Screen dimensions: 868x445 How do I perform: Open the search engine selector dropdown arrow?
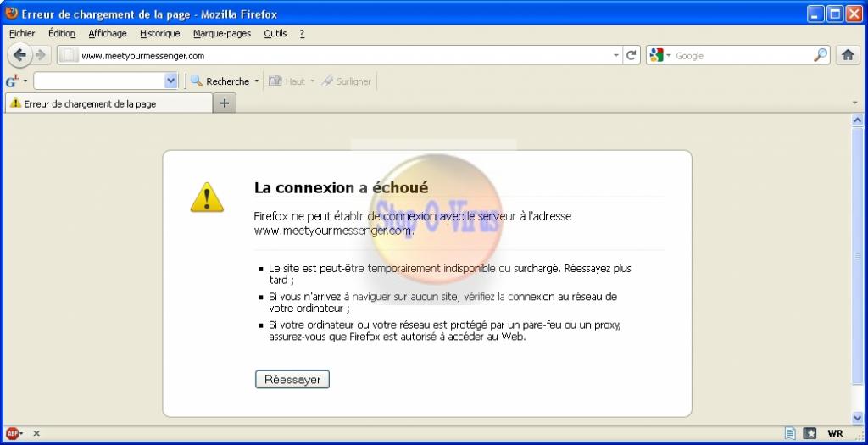(x=668, y=55)
